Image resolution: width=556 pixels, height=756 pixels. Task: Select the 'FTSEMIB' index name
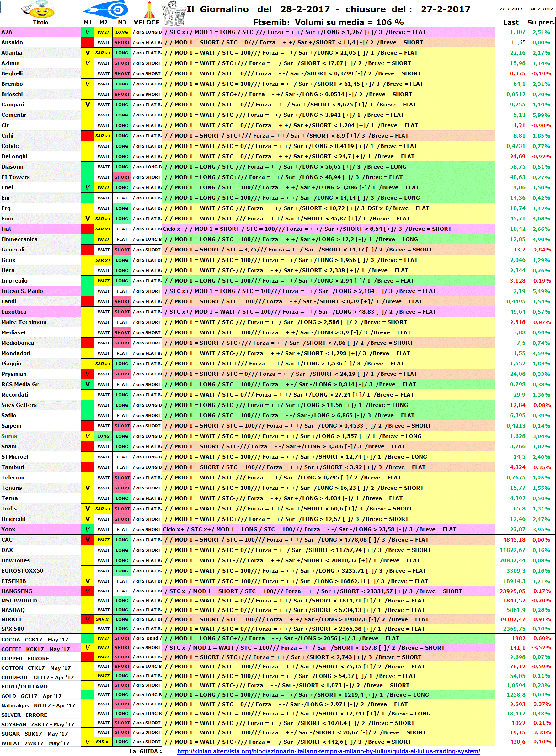14,581
